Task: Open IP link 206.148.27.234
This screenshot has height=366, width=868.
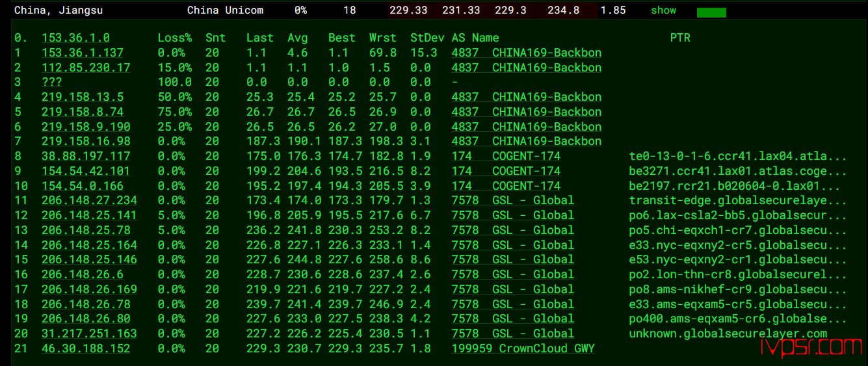Action: [90, 200]
